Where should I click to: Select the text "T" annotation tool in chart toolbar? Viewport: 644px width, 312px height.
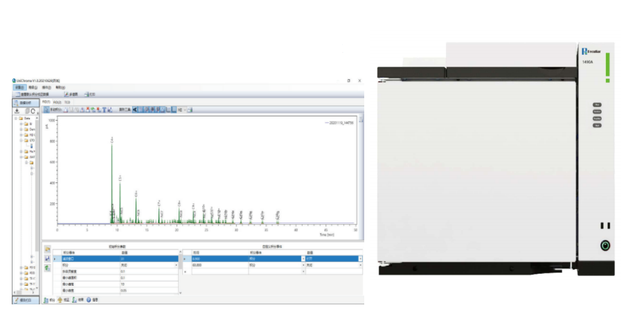click(105, 110)
